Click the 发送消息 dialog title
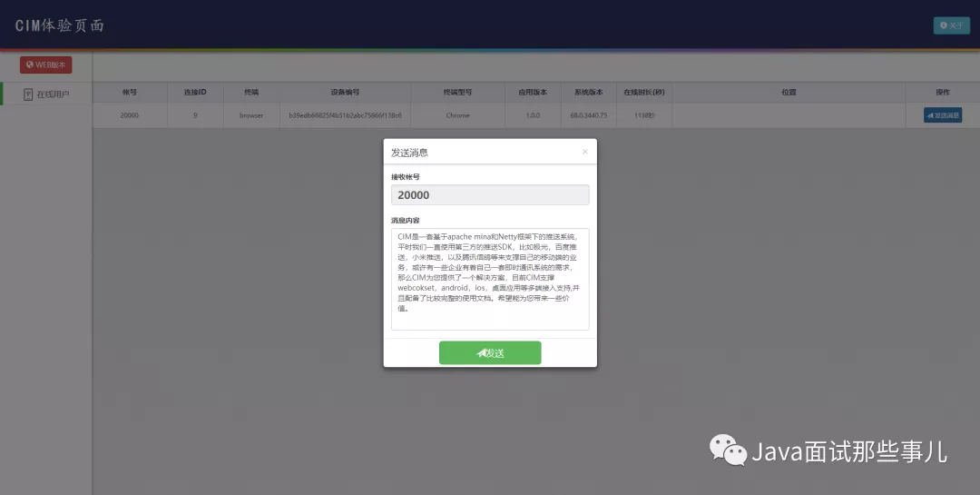 (409, 152)
